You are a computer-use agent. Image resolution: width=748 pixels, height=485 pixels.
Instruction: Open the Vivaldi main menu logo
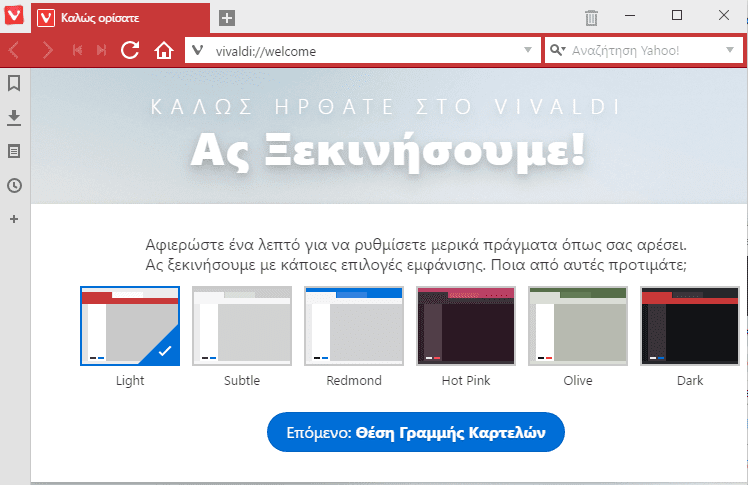[x=14, y=14]
